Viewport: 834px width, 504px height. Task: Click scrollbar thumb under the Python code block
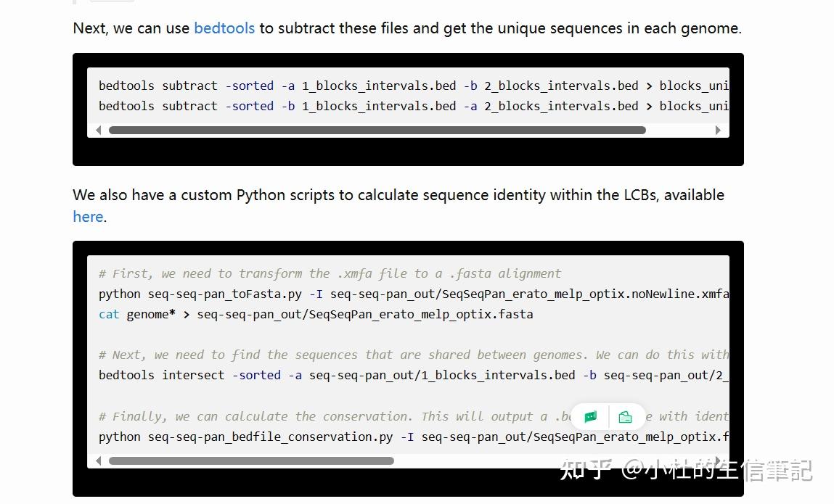251,461
